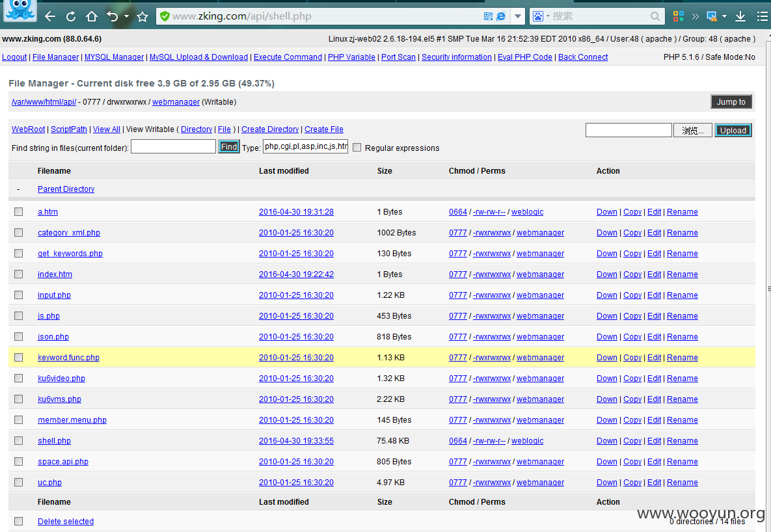
Task: Go back with the browser back arrow
Action: point(49,16)
